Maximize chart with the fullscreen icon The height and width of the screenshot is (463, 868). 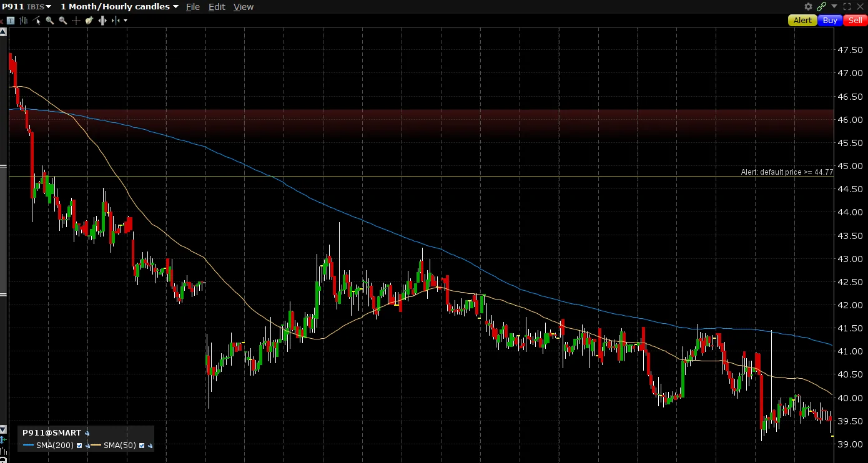847,6
